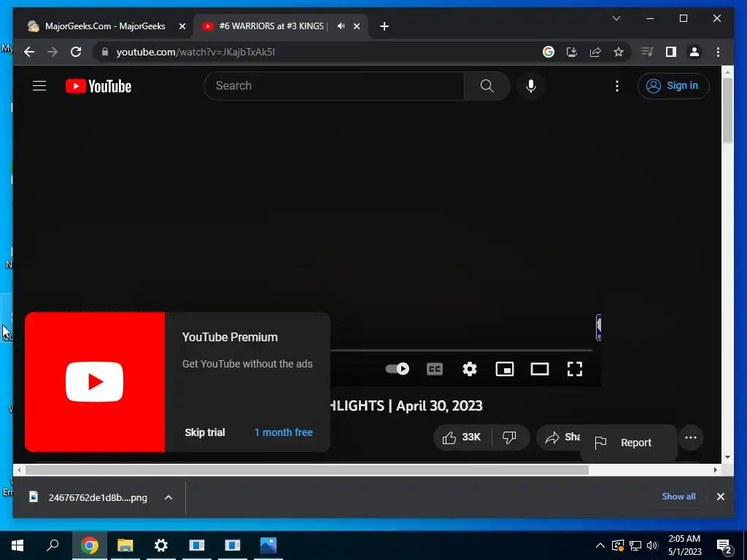This screenshot has height=560, width=747.
Task: Open tab search chevron in title bar
Action: point(616,18)
